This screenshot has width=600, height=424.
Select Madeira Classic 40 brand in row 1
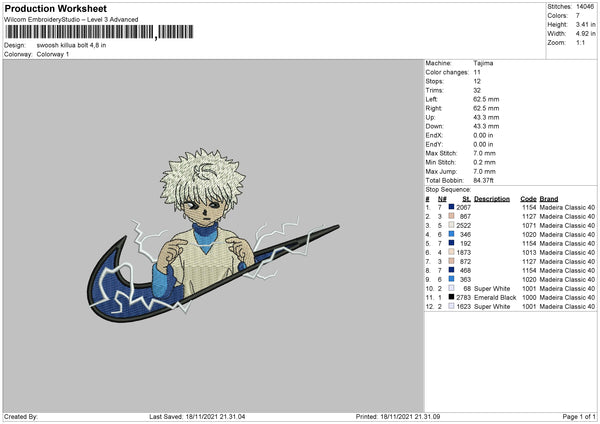(567, 207)
